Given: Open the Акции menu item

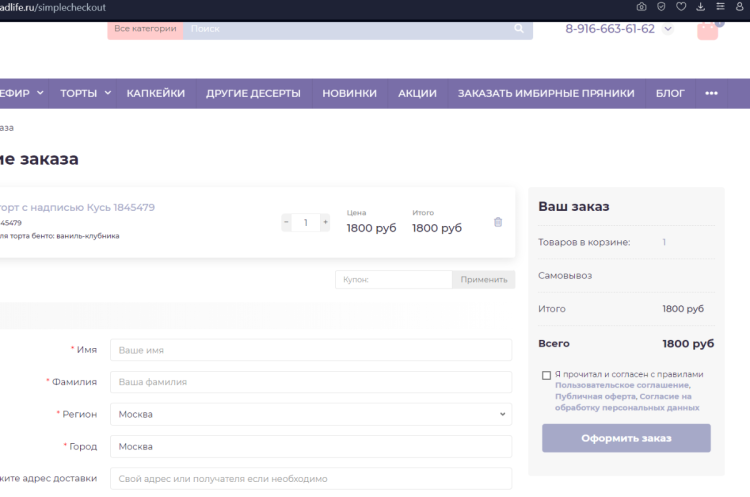Looking at the screenshot, I should coord(417,93).
